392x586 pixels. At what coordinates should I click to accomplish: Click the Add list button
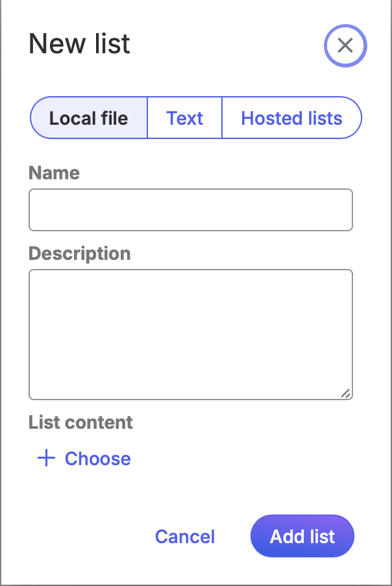pyautogui.click(x=302, y=536)
